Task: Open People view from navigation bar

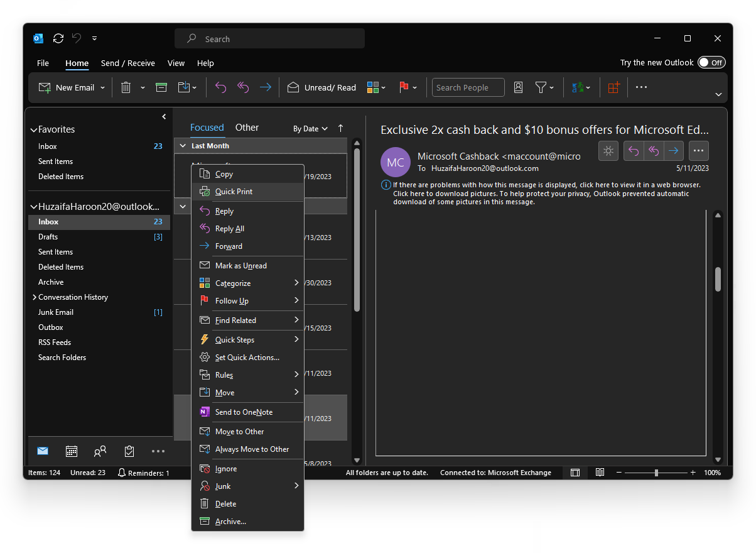Action: click(100, 451)
